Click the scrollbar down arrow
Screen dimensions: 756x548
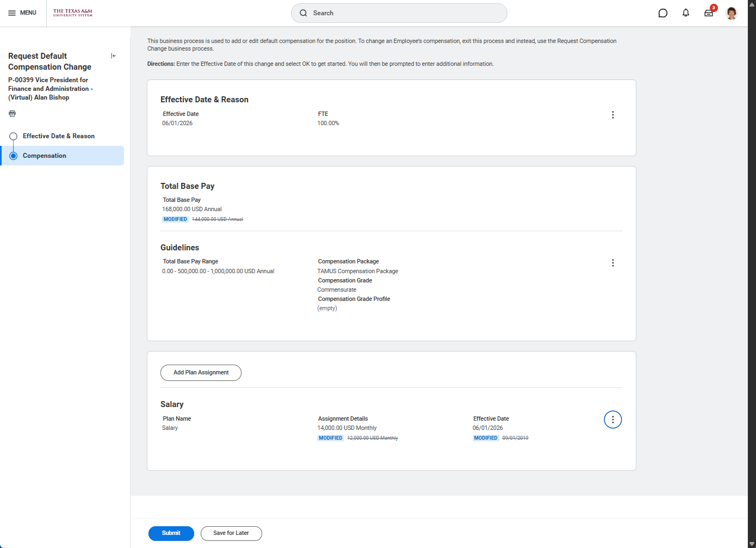(752, 544)
